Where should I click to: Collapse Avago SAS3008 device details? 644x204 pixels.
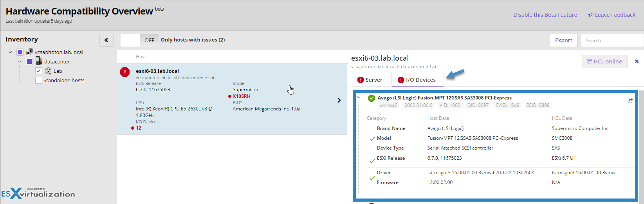tap(359, 97)
